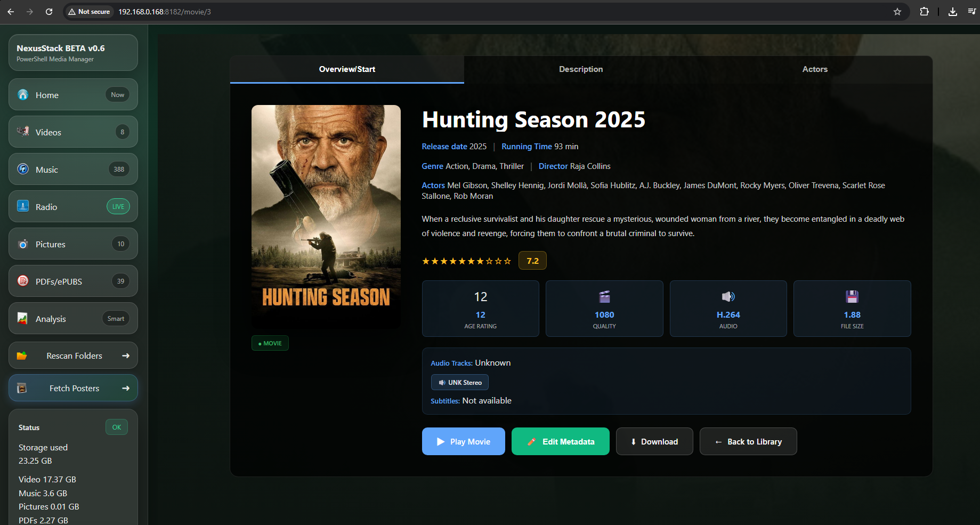Open Videos via its camera icon
This screenshot has width=980, height=525.
[x=23, y=132]
